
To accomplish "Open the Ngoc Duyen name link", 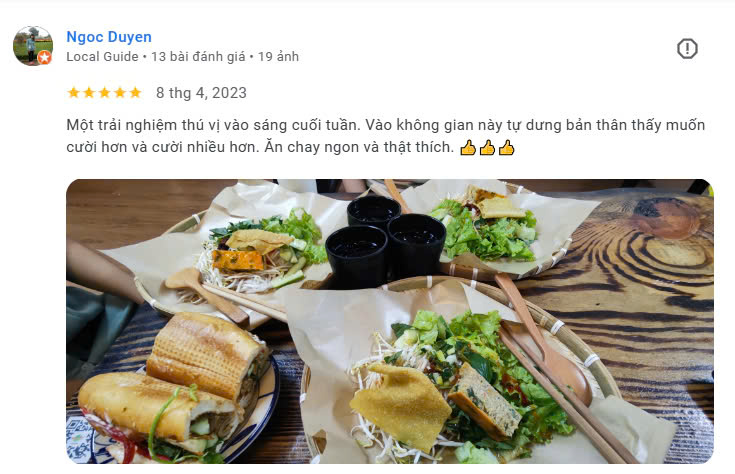I will point(109,37).
